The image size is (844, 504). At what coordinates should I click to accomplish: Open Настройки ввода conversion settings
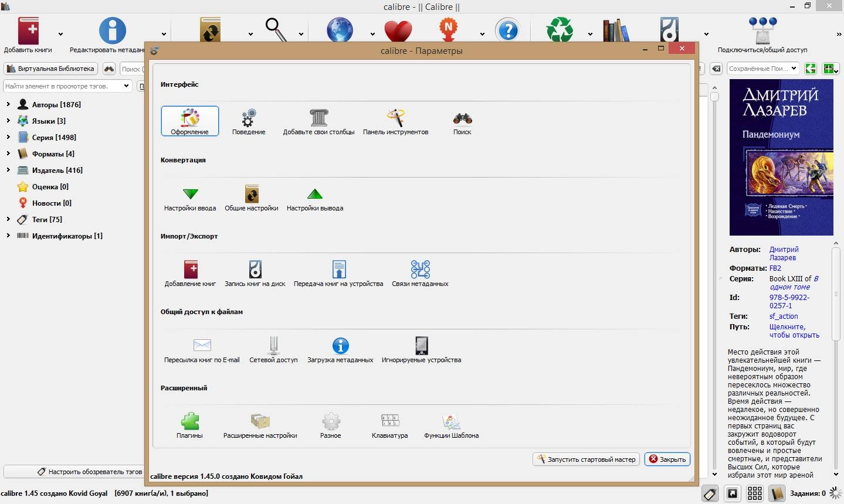(x=190, y=197)
